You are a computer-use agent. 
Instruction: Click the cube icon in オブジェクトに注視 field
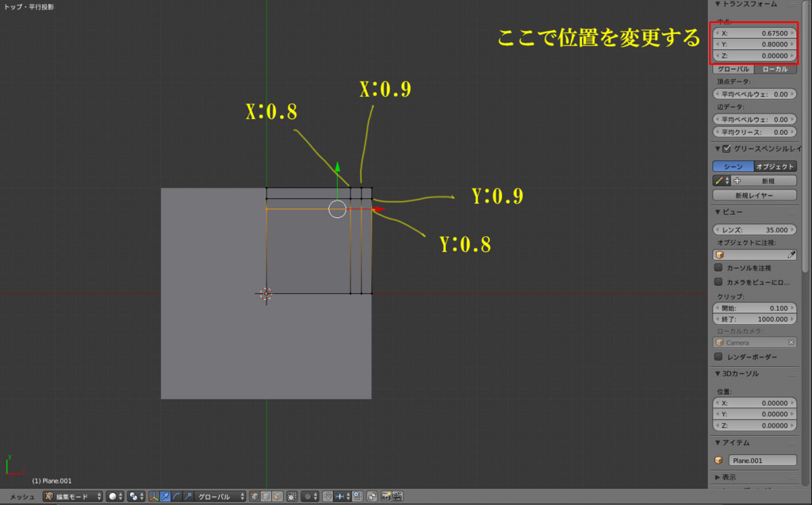point(720,254)
